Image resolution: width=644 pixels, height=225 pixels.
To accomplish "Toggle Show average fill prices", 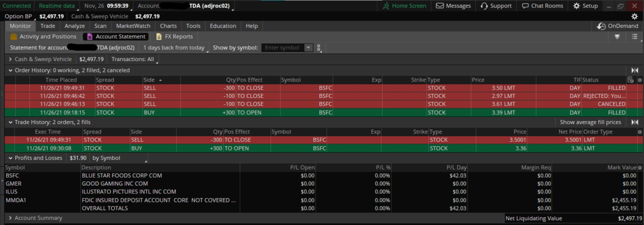I will [x=590, y=122].
